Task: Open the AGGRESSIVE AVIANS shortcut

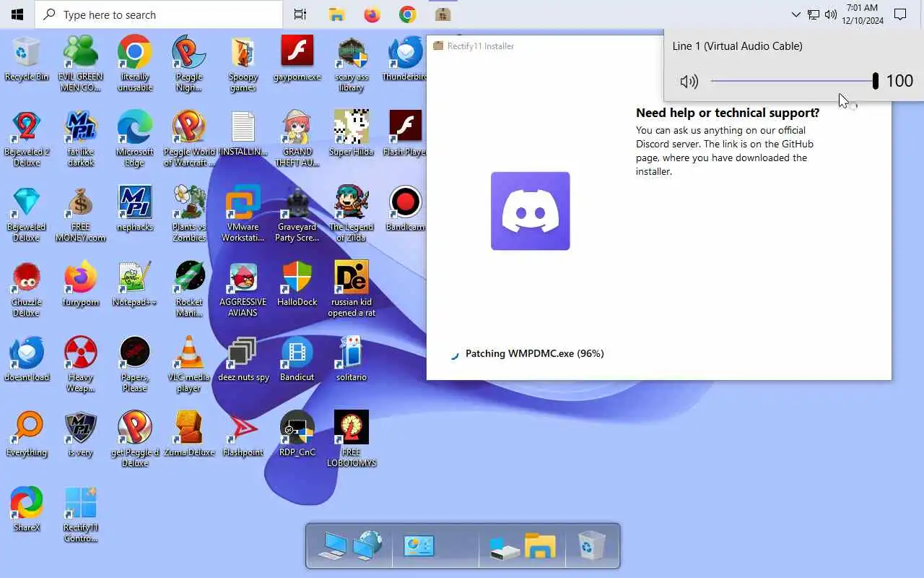Action: (243, 289)
